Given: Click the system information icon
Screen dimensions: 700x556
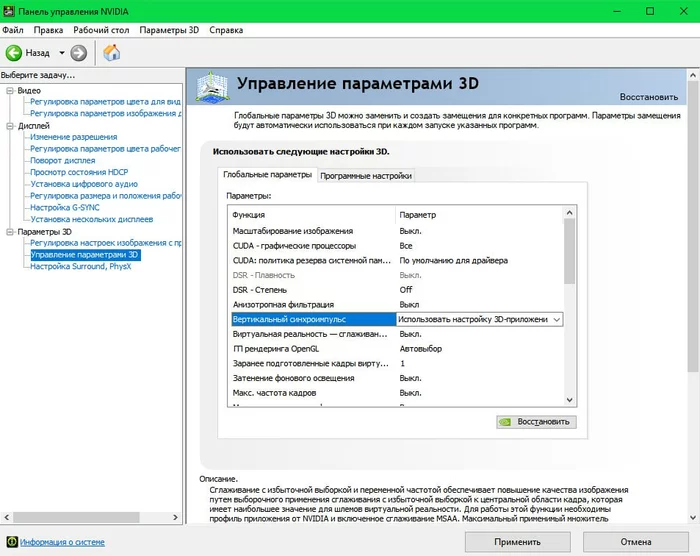Looking at the screenshot, I should (x=12, y=542).
